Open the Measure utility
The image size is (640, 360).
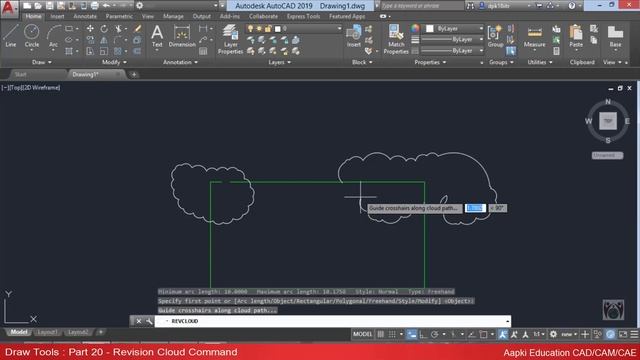click(534, 37)
